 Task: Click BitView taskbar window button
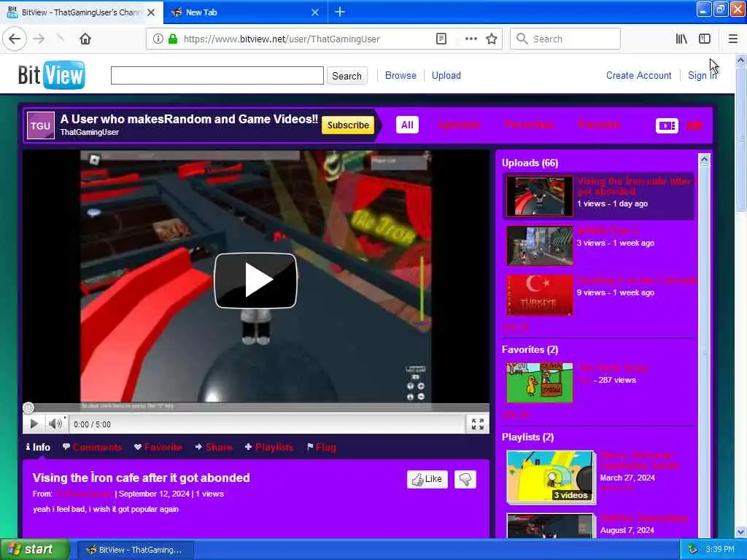point(136,550)
